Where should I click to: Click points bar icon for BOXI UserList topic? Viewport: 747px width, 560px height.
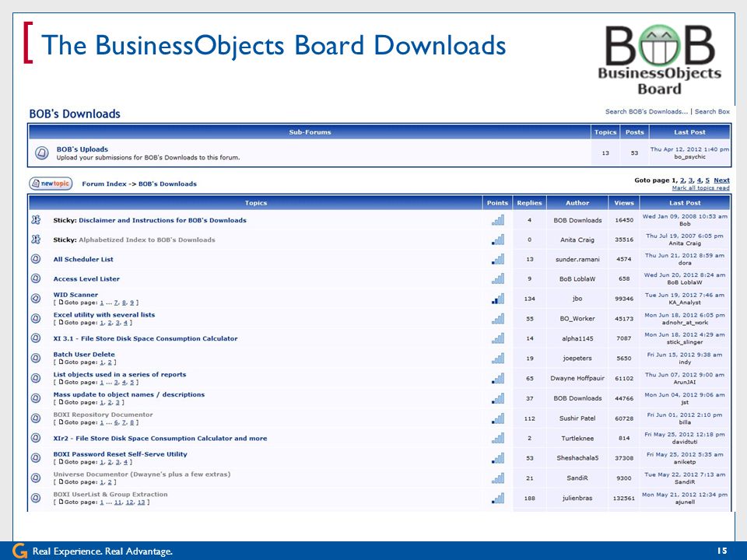498,498
